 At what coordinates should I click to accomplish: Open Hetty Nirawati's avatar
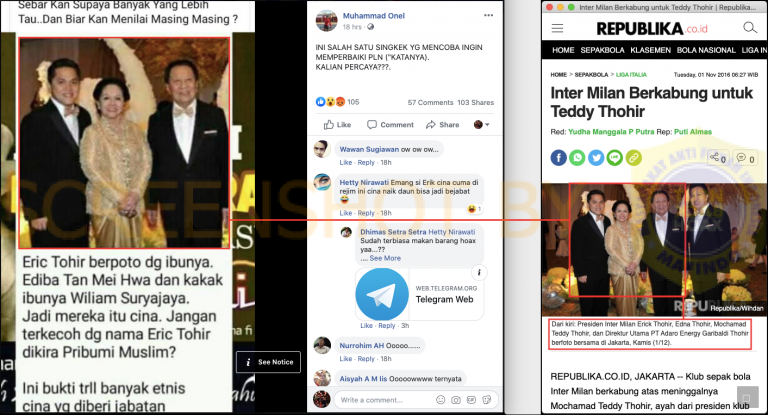[322, 182]
